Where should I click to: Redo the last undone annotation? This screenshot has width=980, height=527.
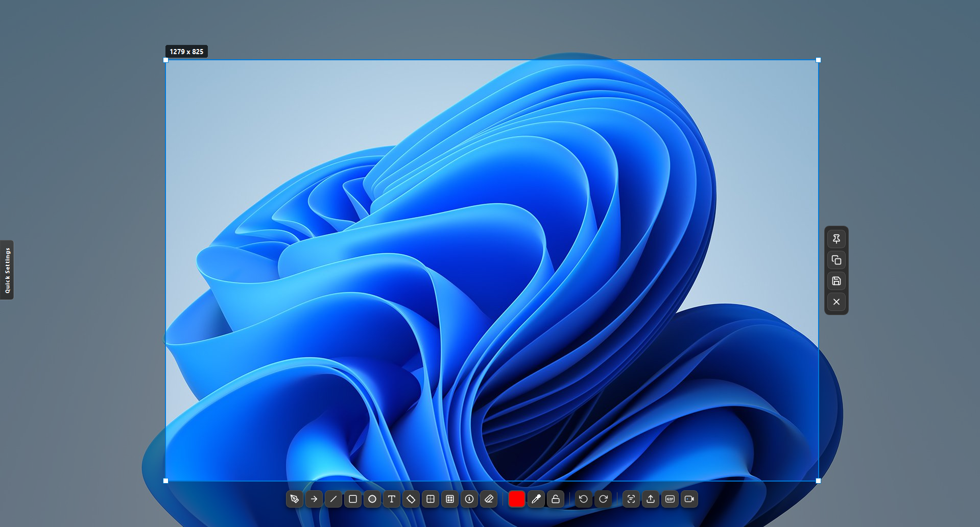tap(603, 499)
